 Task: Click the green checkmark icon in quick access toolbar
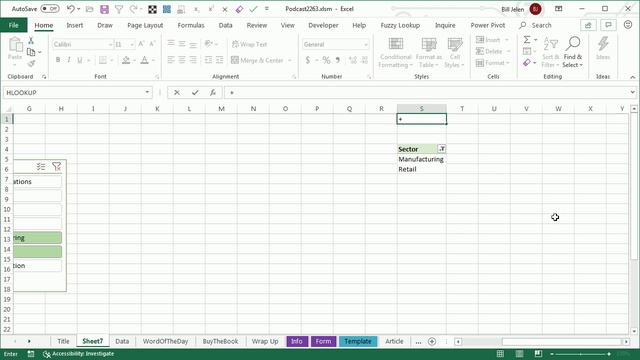click(x=253, y=9)
